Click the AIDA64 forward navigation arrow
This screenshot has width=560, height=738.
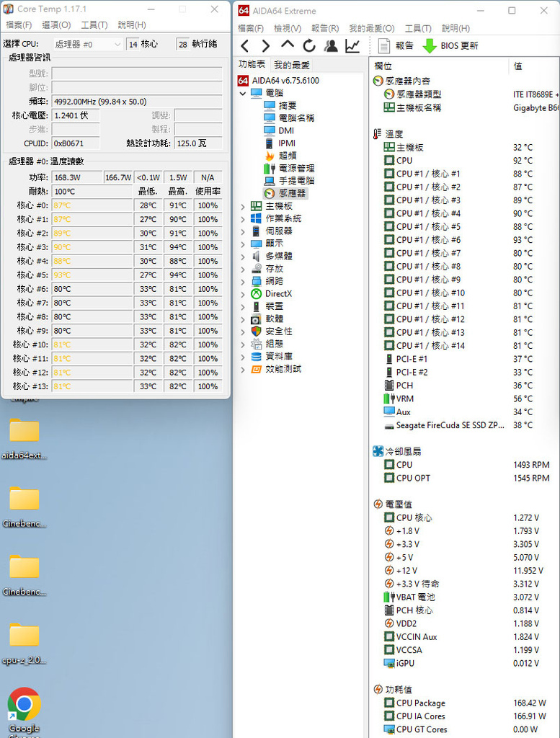click(x=266, y=45)
